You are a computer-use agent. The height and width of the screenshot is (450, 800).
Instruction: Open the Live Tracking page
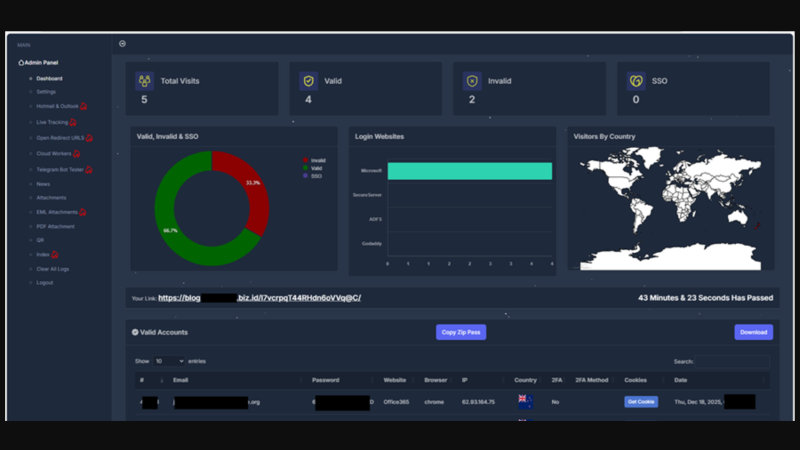[x=52, y=122]
